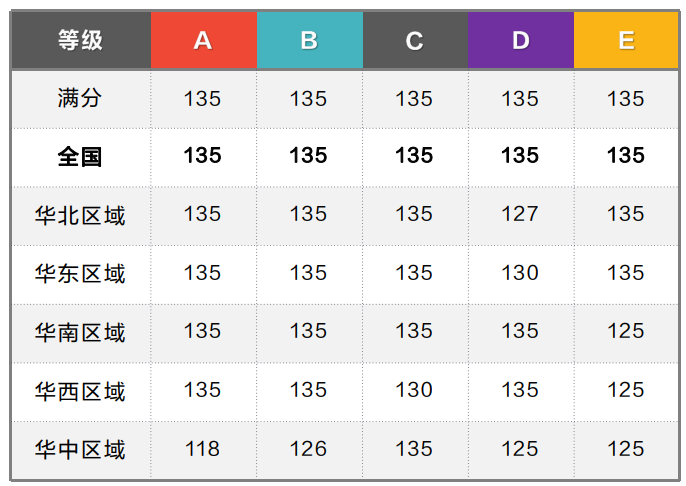Select the 华北区域 row label
Screen dimensions: 686x486
tap(81, 214)
